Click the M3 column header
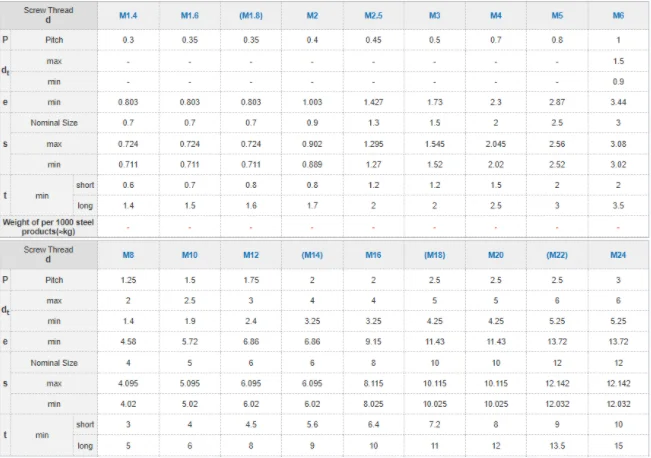Viewport: 651px width, 458px height. pos(435,16)
